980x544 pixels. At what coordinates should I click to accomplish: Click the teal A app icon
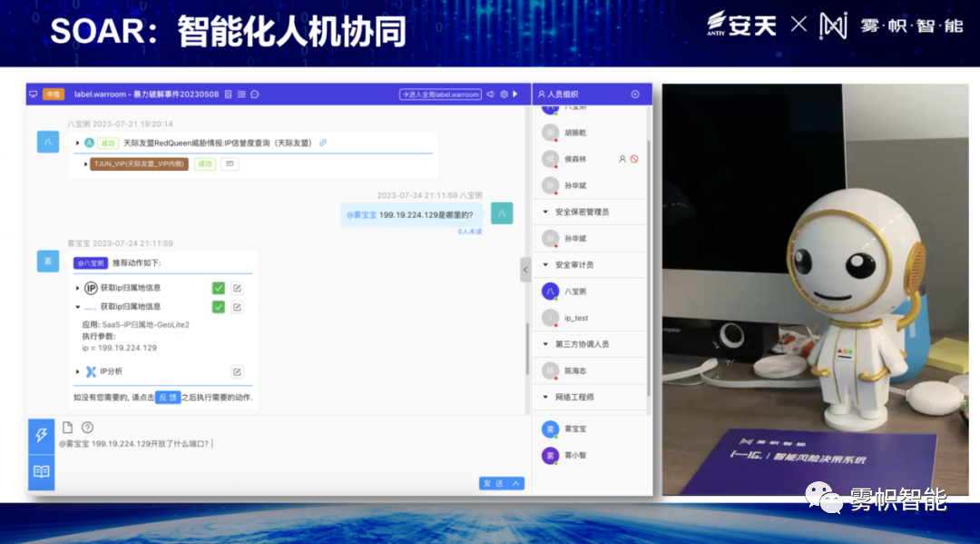89,143
